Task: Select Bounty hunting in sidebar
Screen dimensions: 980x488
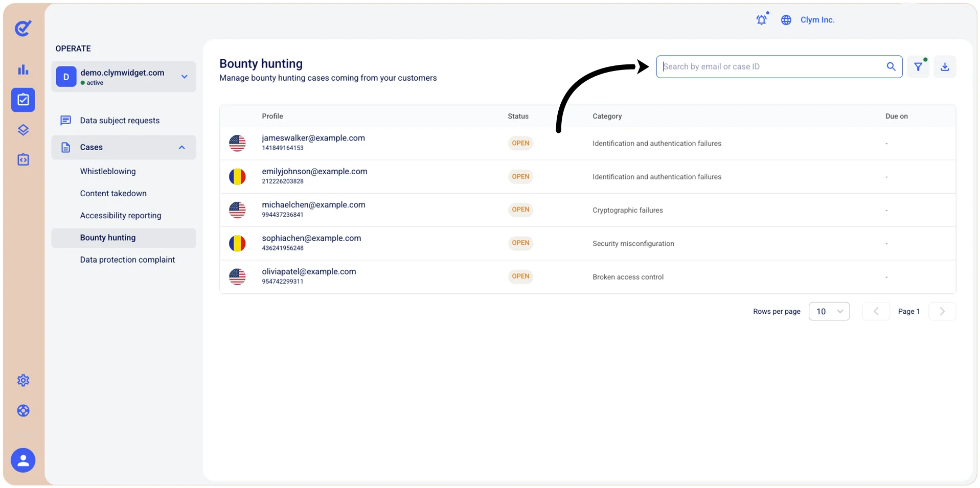Action: (x=124, y=238)
